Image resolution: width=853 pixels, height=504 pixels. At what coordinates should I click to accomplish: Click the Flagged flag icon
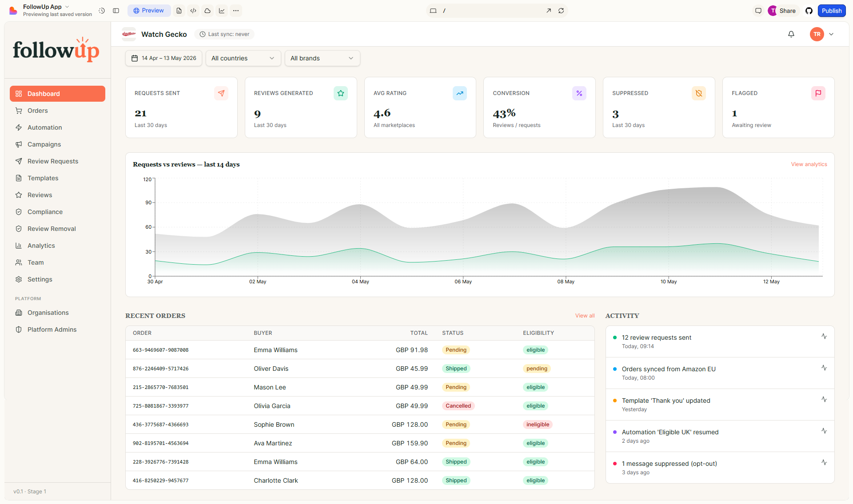point(818,93)
